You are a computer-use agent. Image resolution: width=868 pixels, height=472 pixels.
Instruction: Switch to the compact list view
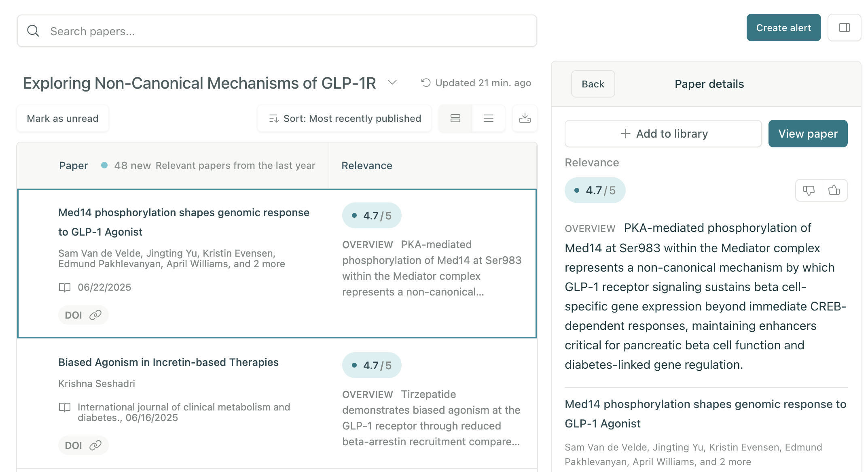click(x=489, y=118)
